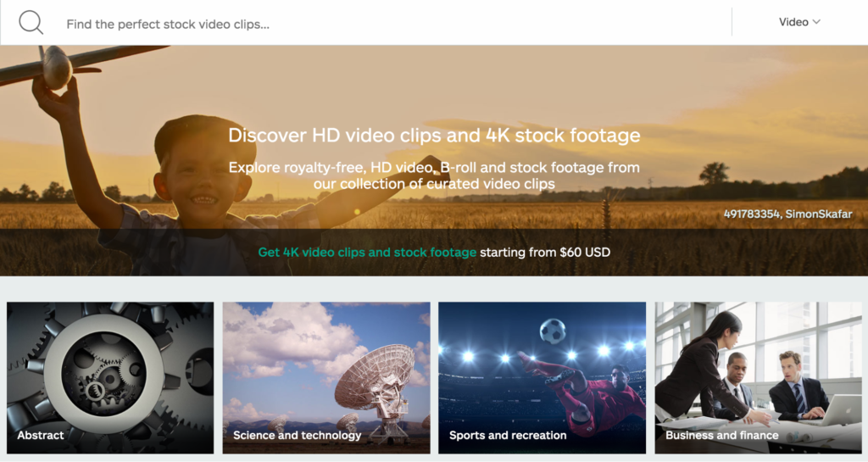Expand the chevron arrow beside Video
This screenshot has width=868, height=462.
(816, 22)
